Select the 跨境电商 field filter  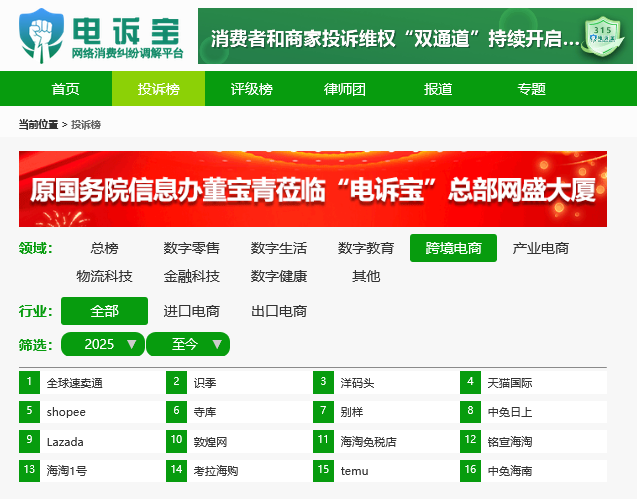pyautogui.click(x=453, y=248)
